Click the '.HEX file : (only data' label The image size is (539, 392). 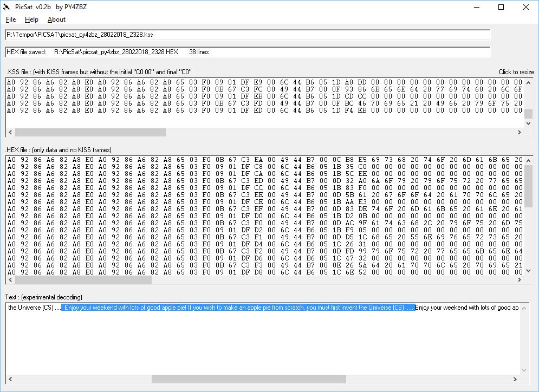(58, 150)
